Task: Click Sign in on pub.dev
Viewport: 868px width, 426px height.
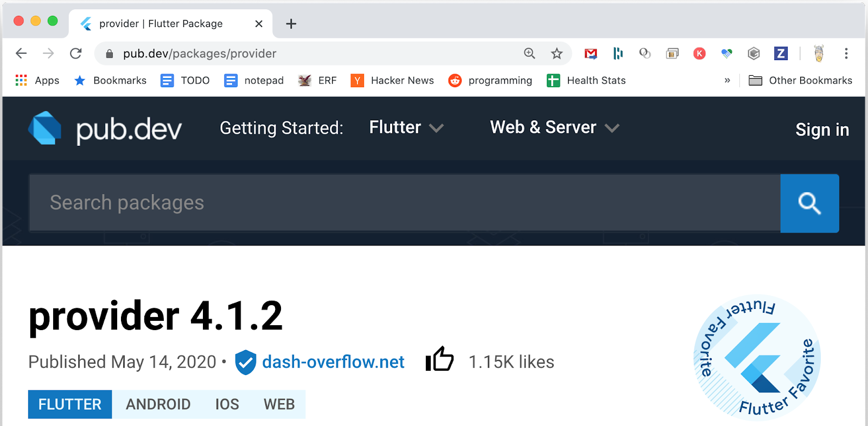Action: (822, 130)
